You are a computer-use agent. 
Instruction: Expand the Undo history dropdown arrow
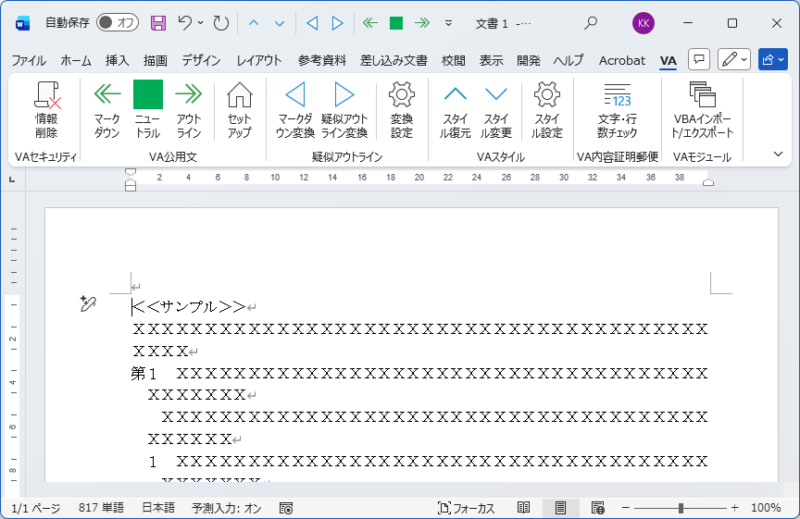201,22
